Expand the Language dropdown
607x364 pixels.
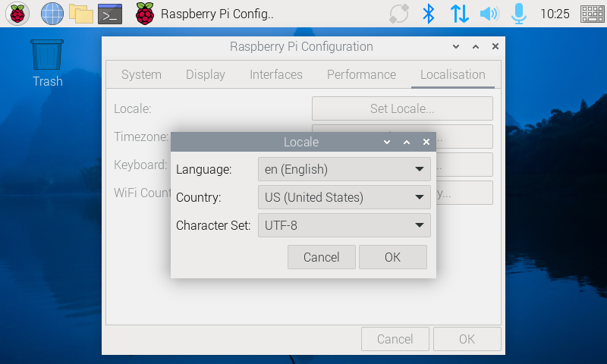(344, 169)
